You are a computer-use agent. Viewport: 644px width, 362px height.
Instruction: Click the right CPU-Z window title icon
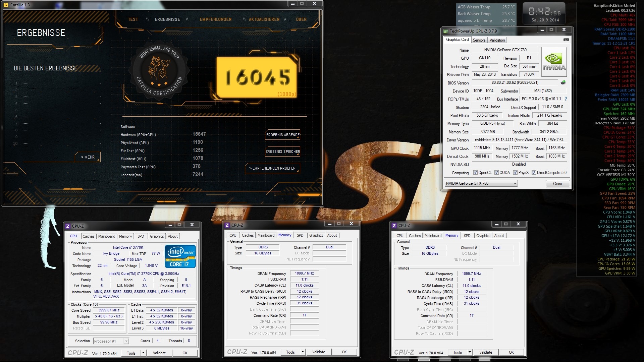pos(394,226)
